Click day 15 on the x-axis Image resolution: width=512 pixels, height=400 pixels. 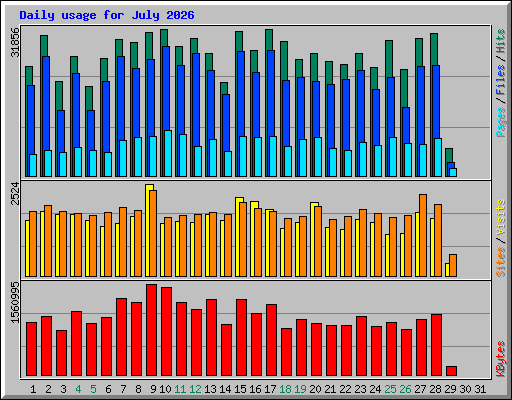click(240, 389)
